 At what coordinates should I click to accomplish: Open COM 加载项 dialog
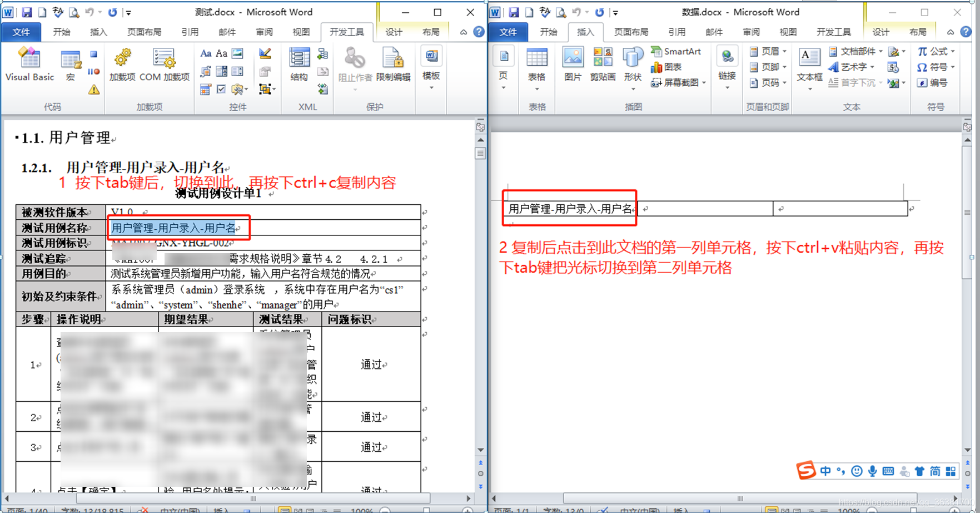(x=164, y=65)
